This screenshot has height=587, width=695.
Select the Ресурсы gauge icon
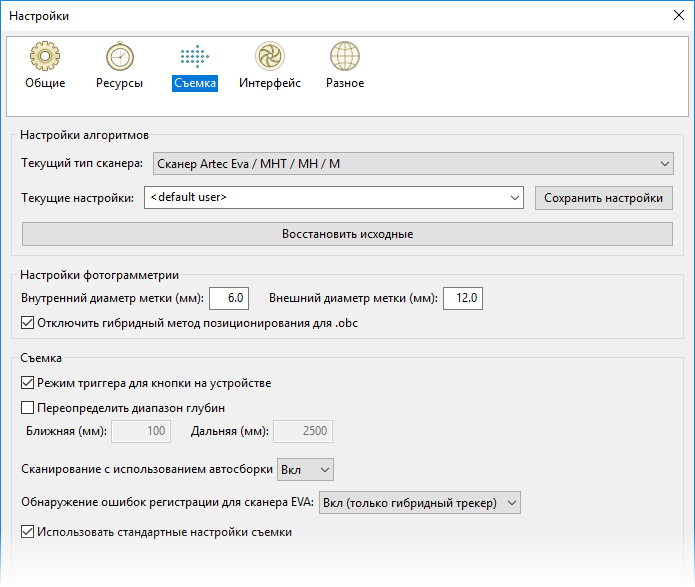point(119,57)
